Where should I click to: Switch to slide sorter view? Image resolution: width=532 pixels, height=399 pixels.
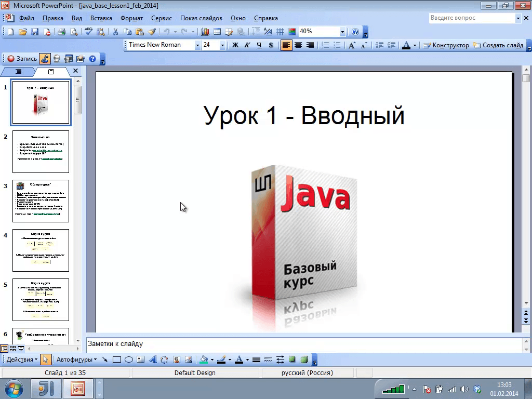coord(13,349)
